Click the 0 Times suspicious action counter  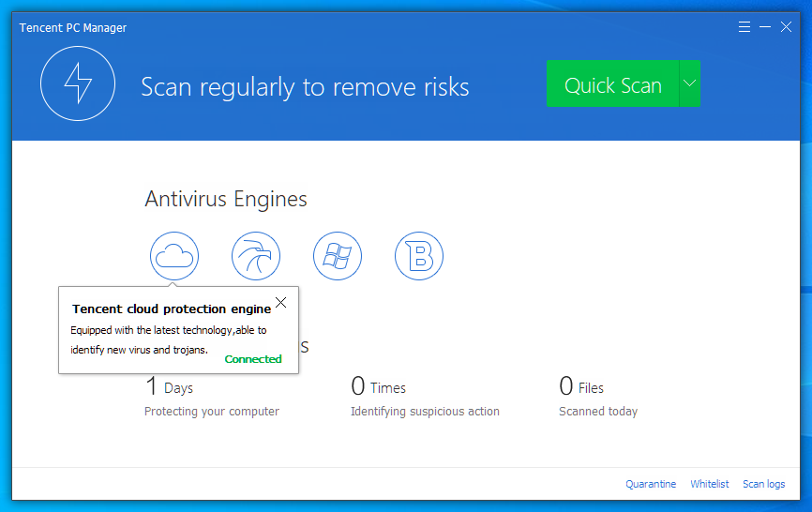coord(378,386)
